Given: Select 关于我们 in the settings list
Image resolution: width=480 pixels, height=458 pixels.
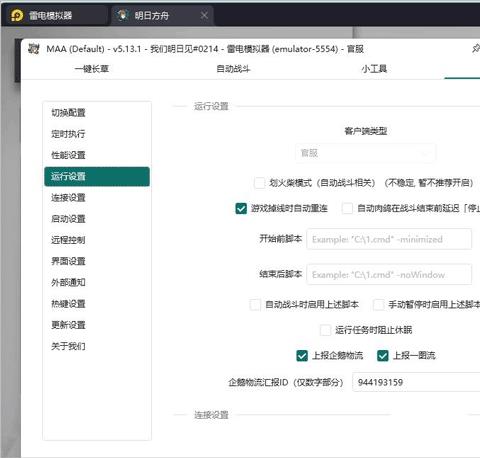Looking at the screenshot, I should (97, 346).
